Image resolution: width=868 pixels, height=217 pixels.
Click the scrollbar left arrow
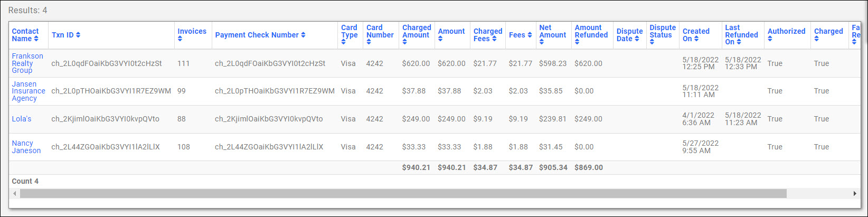click(x=15, y=194)
